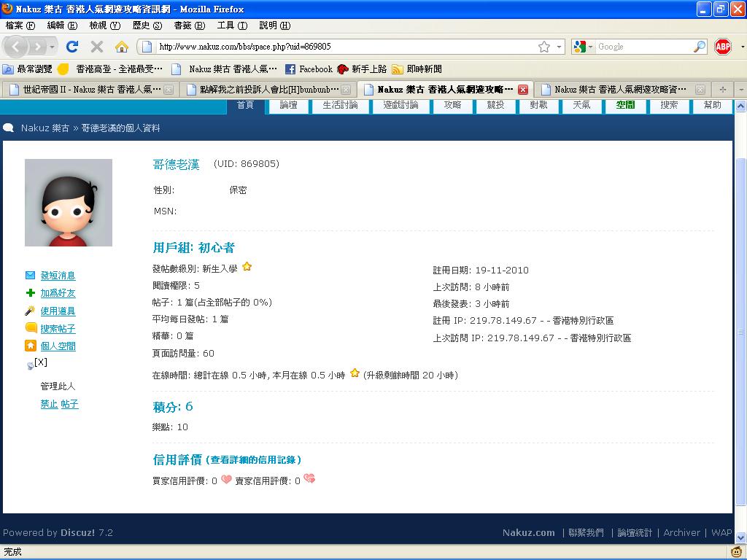Click the Google search magnifier icon
Viewport: 747px width, 560px height.
(x=699, y=47)
